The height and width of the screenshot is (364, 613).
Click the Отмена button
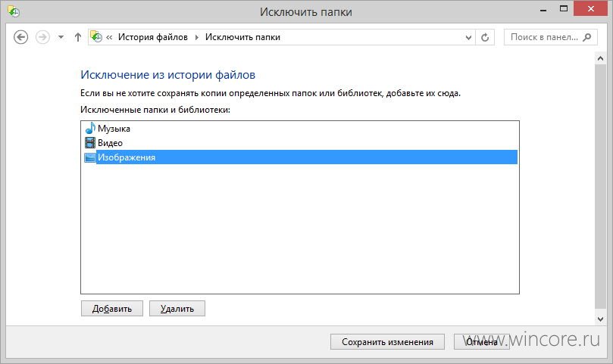[x=482, y=342]
